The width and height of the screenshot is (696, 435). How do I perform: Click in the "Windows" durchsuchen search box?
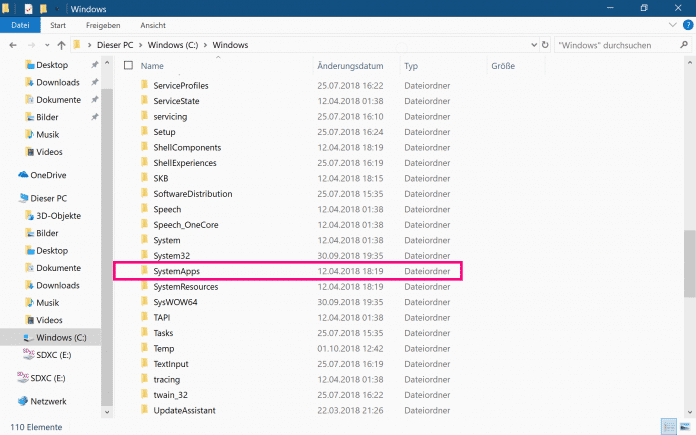point(610,45)
